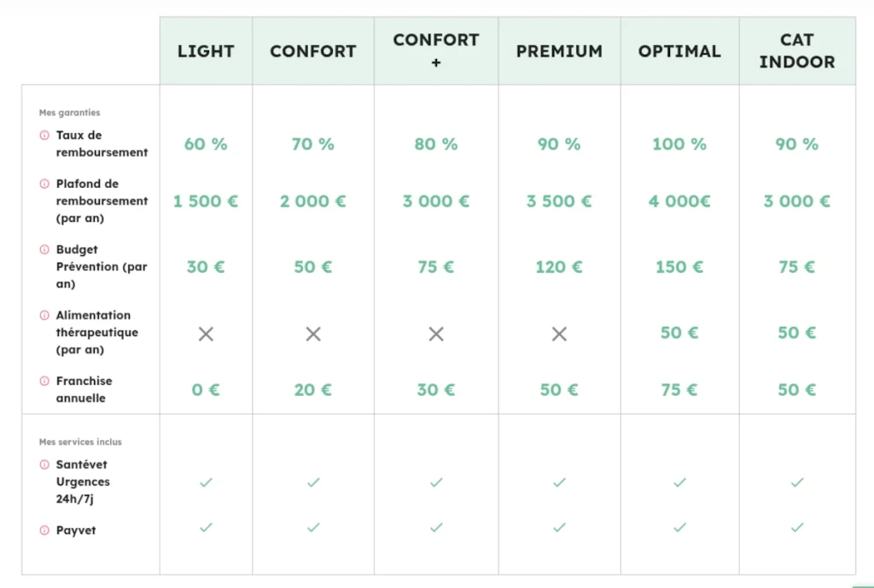This screenshot has width=874, height=588.
Task: Click info icon beside Taux de remboursement
Action: pyautogui.click(x=44, y=136)
